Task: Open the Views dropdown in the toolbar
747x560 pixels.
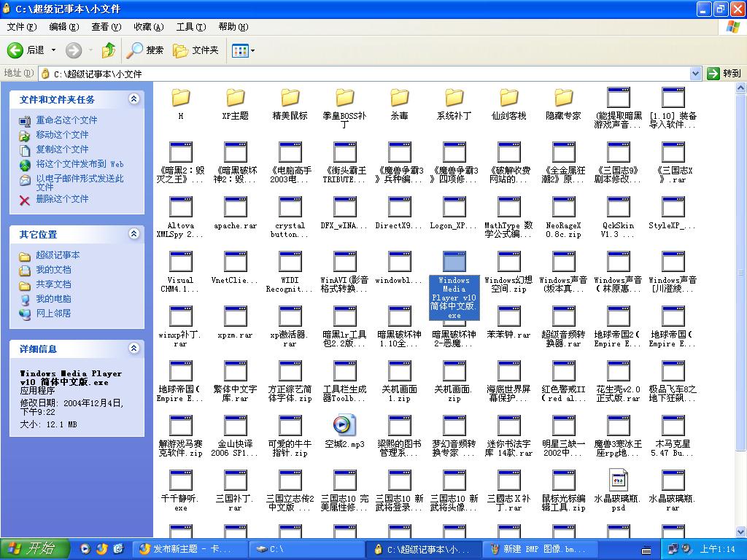Action: [x=242, y=50]
